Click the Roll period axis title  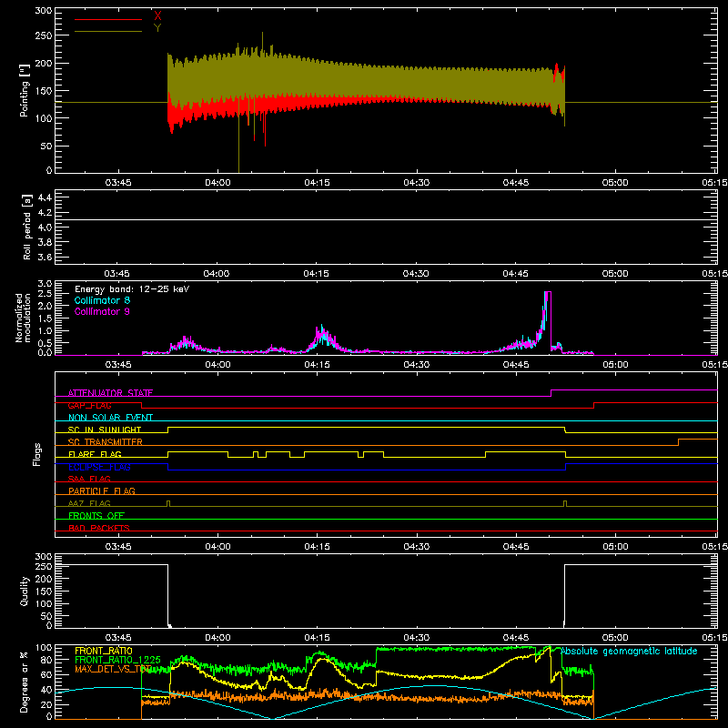tap(27, 227)
